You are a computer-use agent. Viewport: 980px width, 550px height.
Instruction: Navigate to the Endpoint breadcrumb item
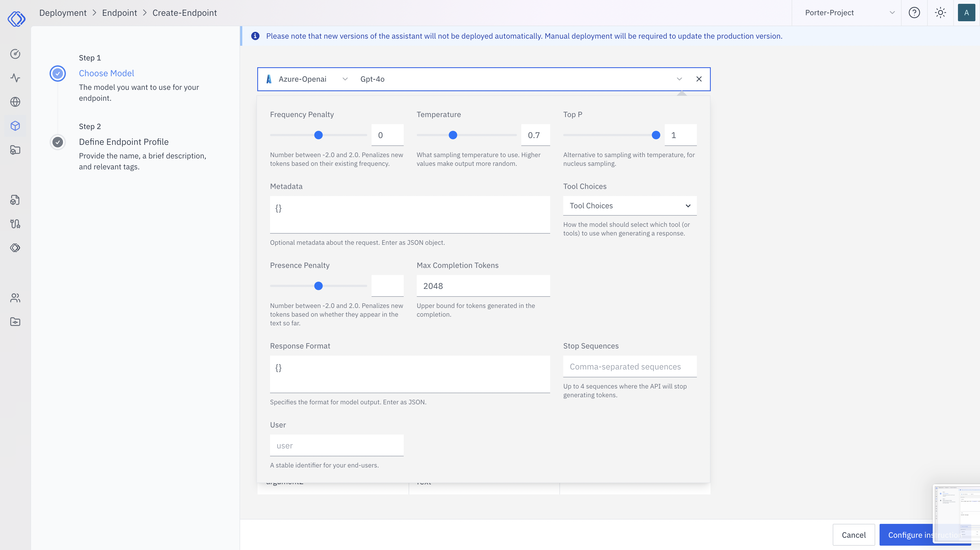tap(119, 13)
